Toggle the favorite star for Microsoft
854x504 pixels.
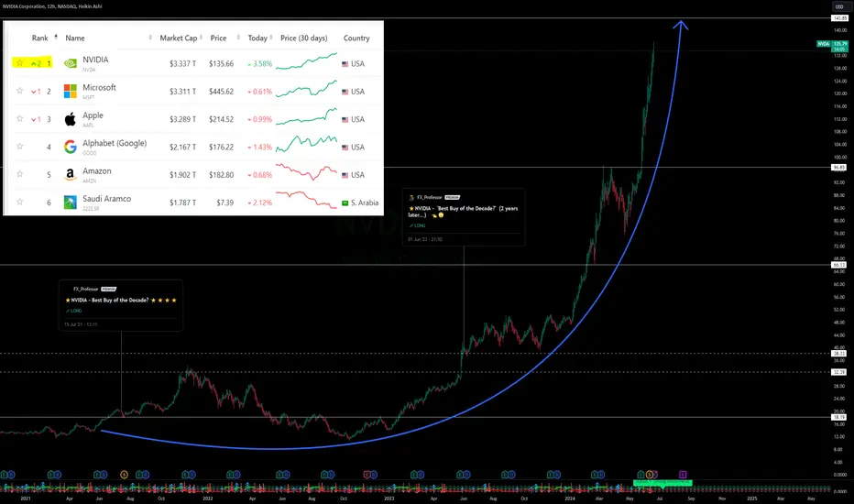19,91
